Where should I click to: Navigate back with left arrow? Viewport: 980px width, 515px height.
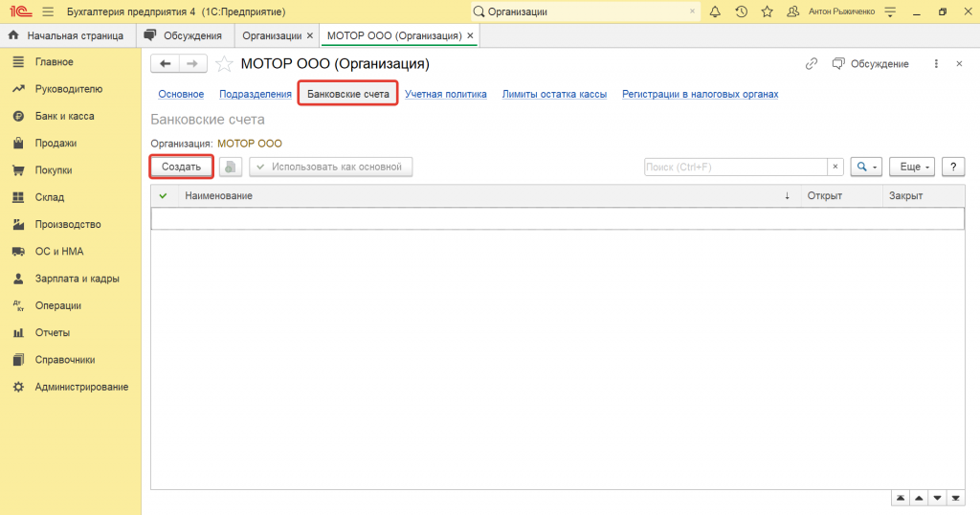point(166,64)
